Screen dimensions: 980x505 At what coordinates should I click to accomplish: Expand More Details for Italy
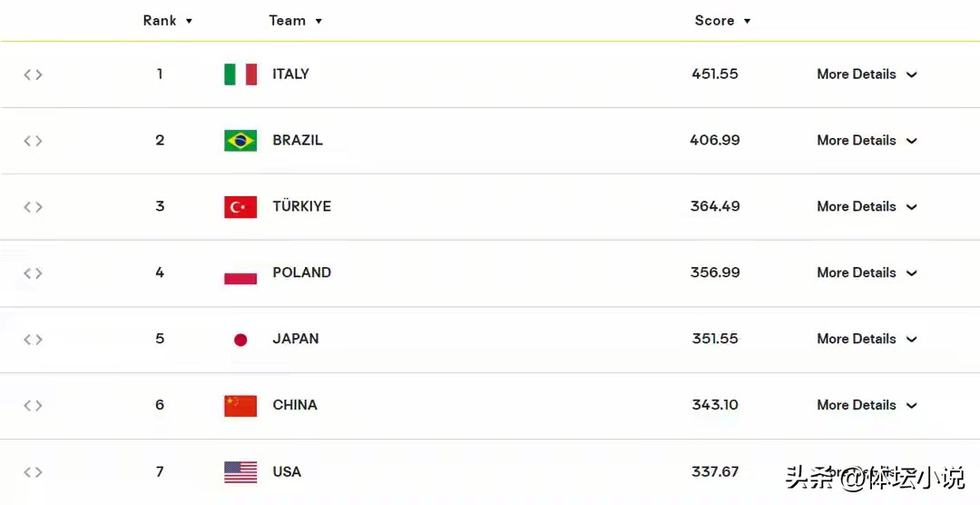[867, 74]
